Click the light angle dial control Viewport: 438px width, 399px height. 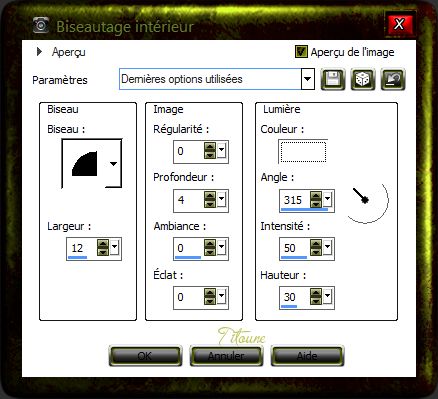coord(366,201)
